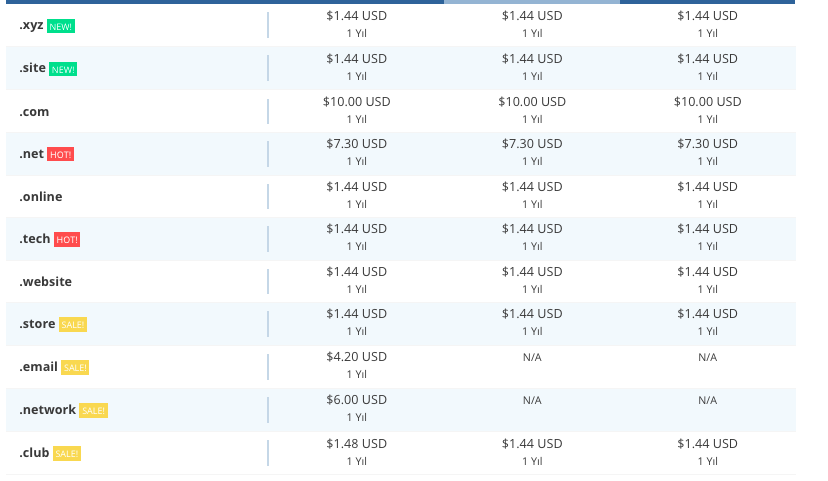Screen dimensions: 828x481
Task: Click the .store domain label text
Action: click(x=38, y=324)
